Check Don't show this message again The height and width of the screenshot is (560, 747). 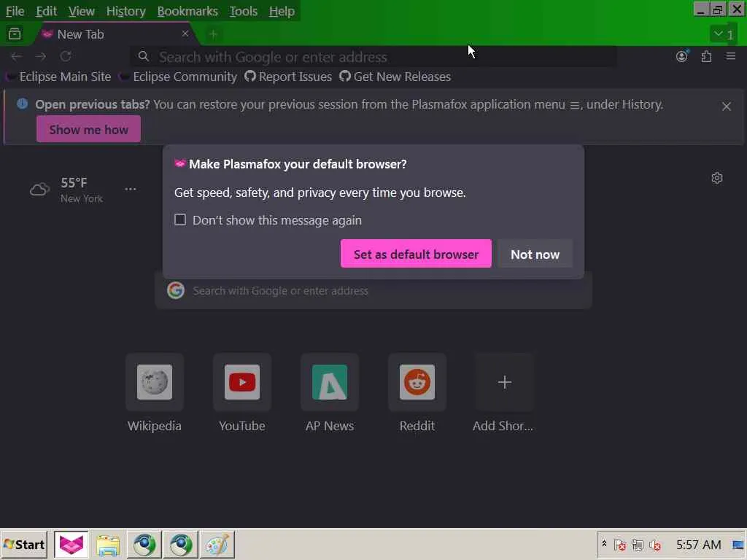[180, 219]
